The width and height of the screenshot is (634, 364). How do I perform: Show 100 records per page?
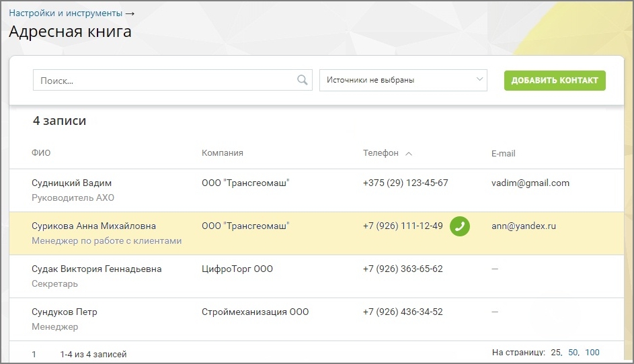(592, 353)
